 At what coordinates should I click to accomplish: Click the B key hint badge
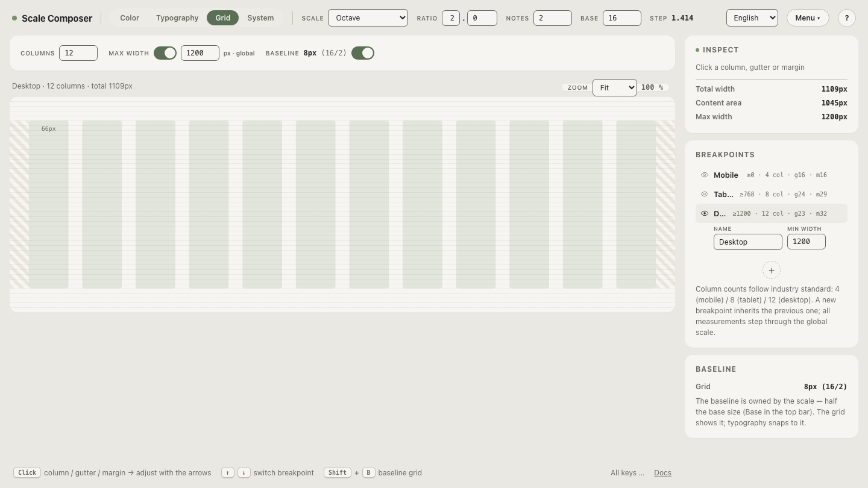click(x=369, y=473)
